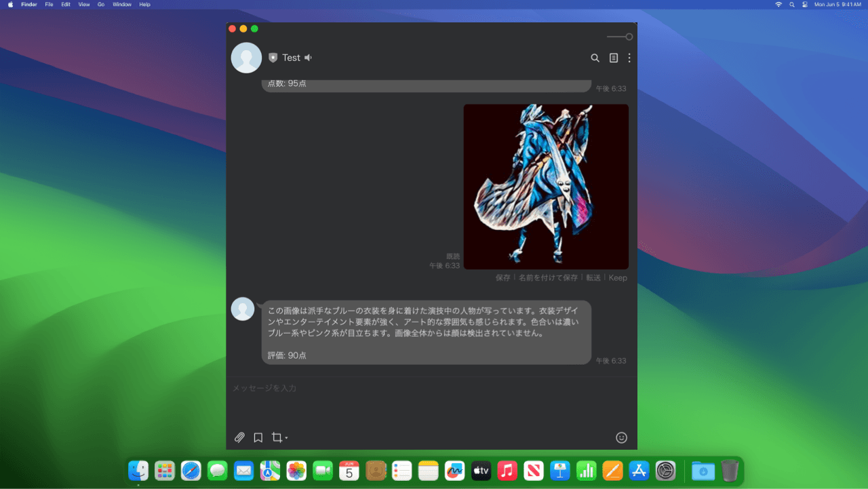Open Keynote from the Dock
868x489 pixels.
(560, 470)
